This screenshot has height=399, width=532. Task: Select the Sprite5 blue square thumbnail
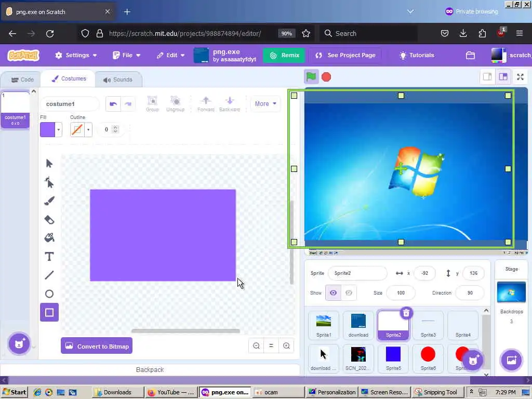coord(393,358)
